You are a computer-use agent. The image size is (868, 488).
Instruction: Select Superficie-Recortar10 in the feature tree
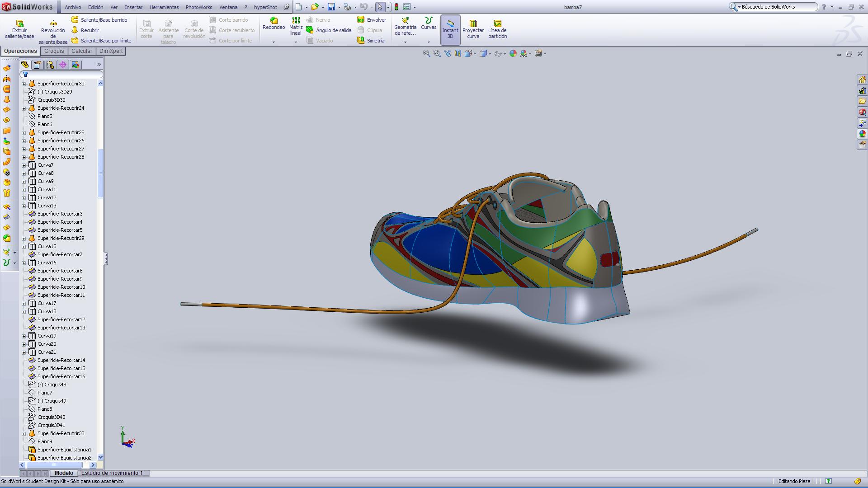(x=61, y=287)
